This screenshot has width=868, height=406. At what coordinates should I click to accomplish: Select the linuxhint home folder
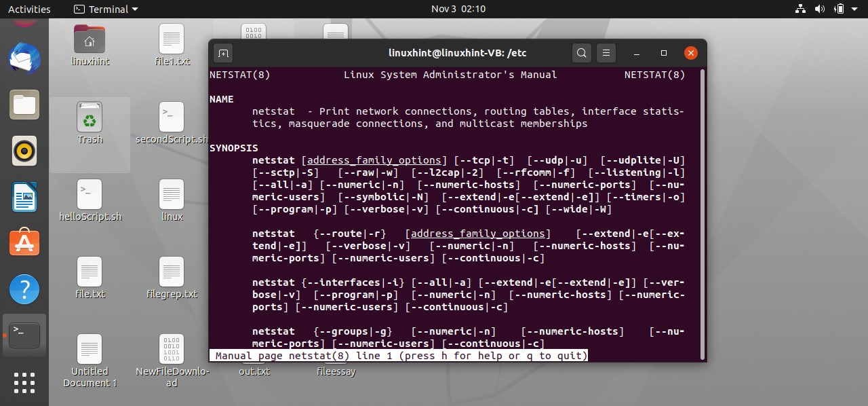point(90,45)
